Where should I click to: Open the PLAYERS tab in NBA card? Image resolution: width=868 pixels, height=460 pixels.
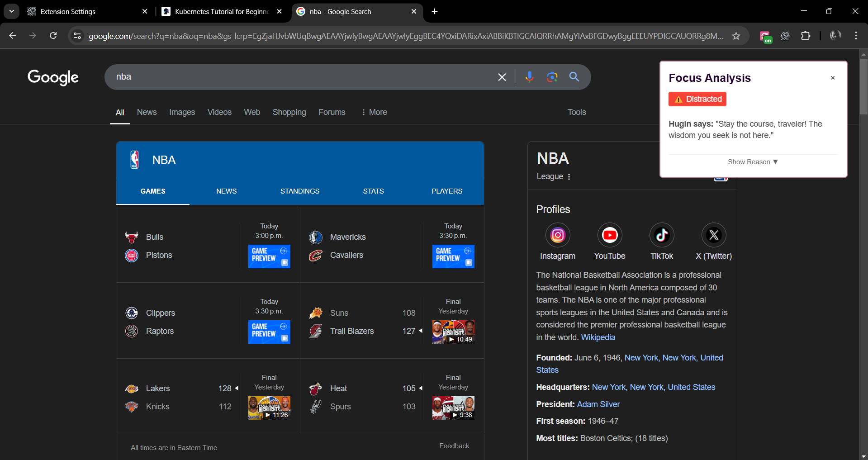pyautogui.click(x=447, y=191)
